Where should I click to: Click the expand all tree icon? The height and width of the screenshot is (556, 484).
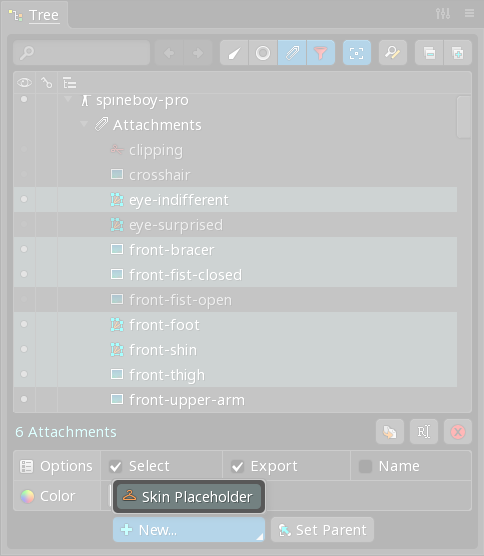point(458,53)
